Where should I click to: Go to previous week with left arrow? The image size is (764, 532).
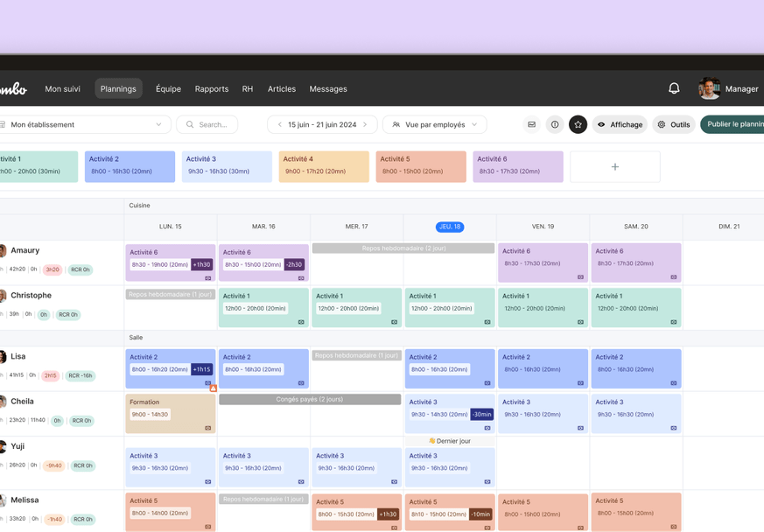click(x=280, y=124)
